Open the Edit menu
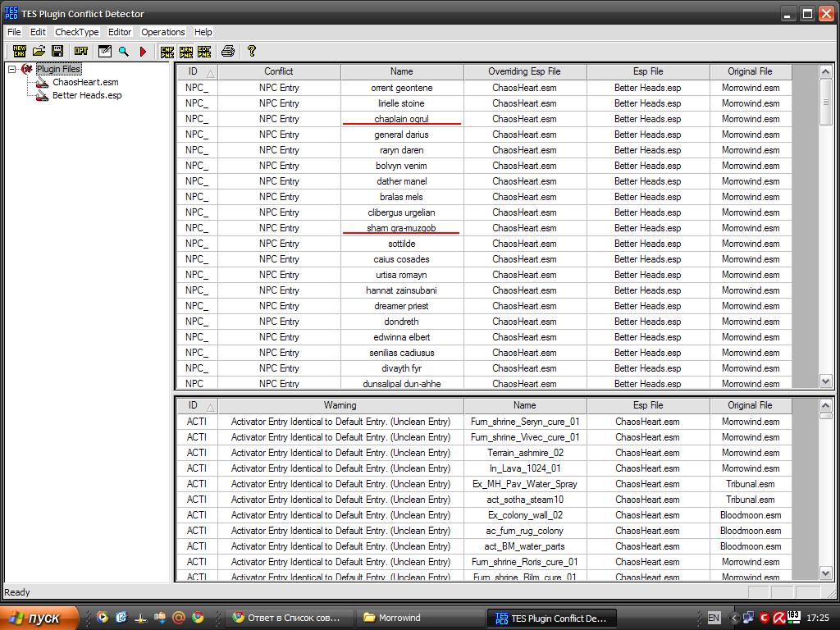This screenshot has width=840, height=630. point(38,32)
